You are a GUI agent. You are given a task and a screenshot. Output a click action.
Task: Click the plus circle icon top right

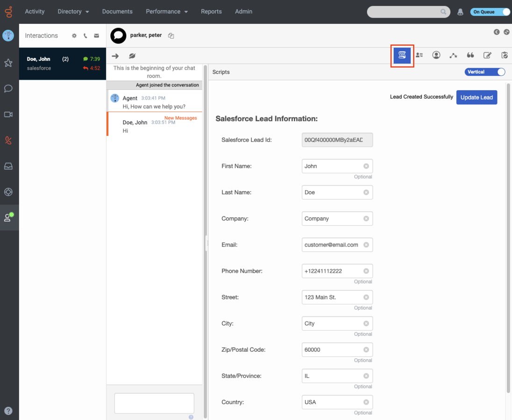[x=506, y=32]
